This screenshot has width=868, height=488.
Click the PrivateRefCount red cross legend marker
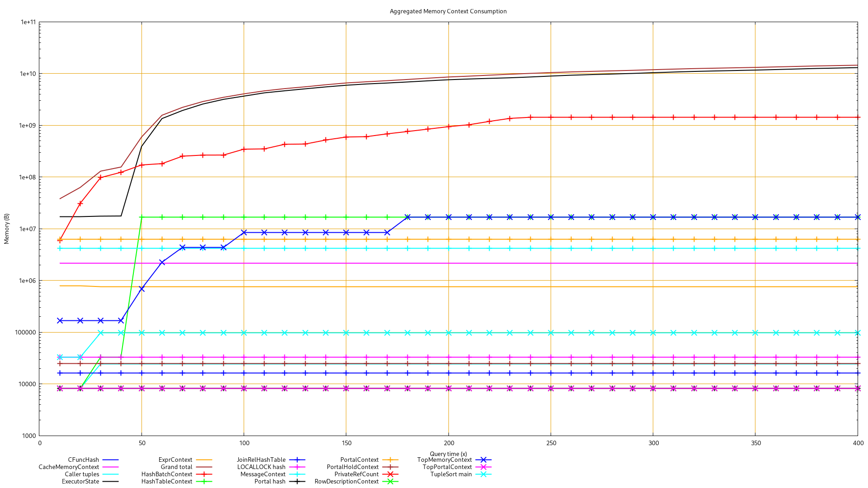[x=390, y=474]
